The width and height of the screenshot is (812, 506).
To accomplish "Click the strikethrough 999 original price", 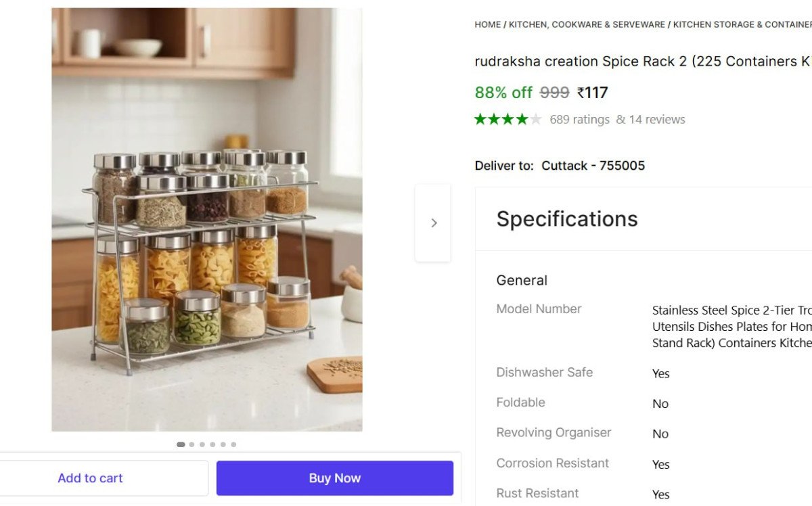I will (555, 93).
